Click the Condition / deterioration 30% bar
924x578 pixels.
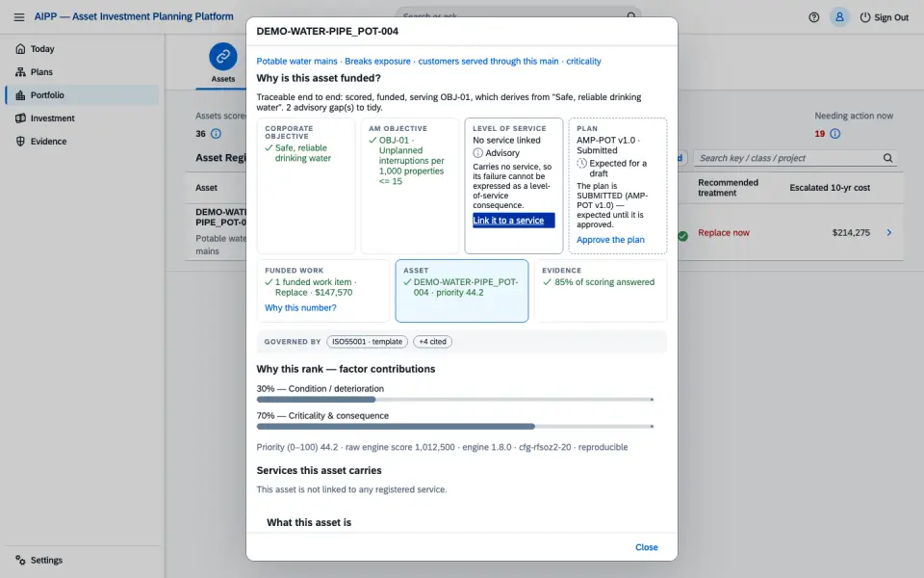click(x=455, y=399)
